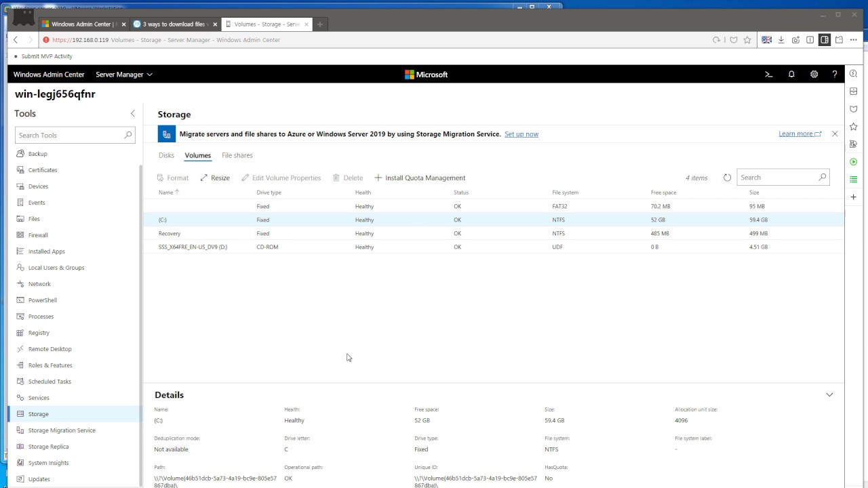Image resolution: width=868 pixels, height=488 pixels.
Task: Open the Learn more link
Action: point(800,134)
